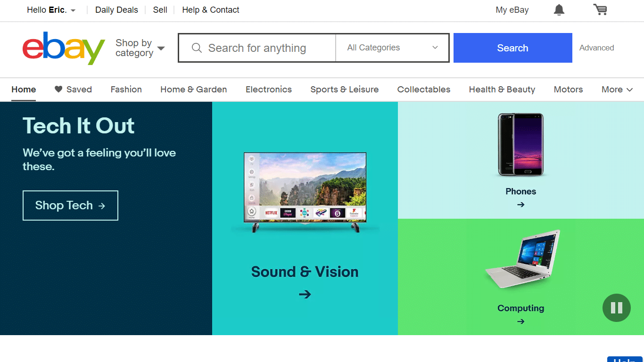This screenshot has height=362, width=644.
Task: Click the Sell link
Action: pyautogui.click(x=160, y=10)
